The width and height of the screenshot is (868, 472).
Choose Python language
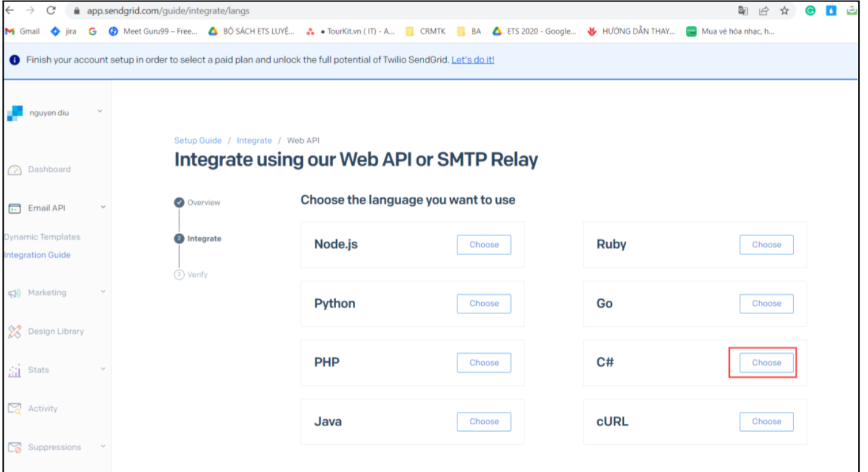click(484, 304)
